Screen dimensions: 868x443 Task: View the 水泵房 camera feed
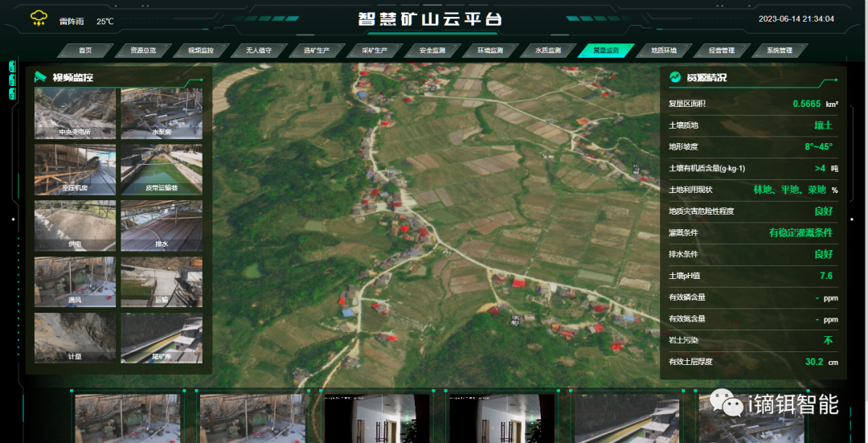coord(162,113)
